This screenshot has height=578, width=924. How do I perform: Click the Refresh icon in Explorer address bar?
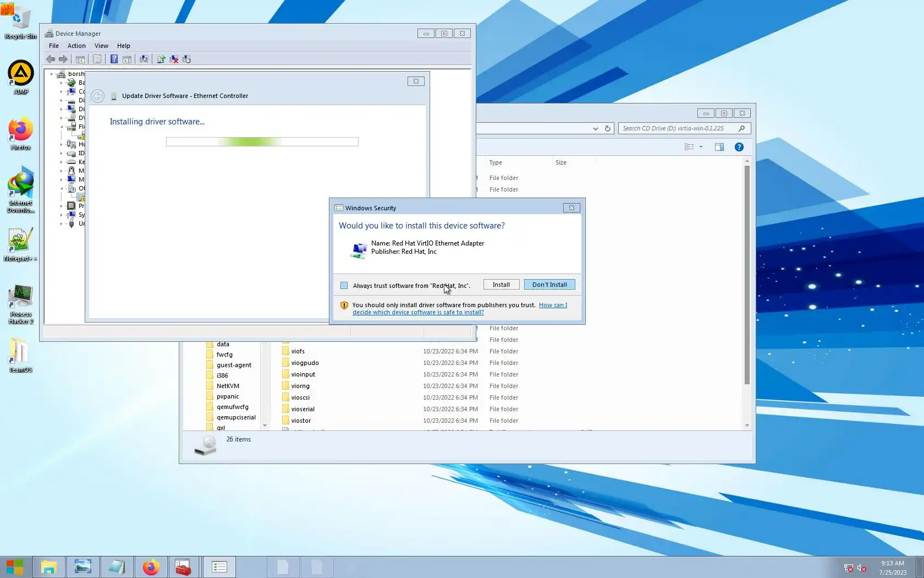pyautogui.click(x=608, y=129)
